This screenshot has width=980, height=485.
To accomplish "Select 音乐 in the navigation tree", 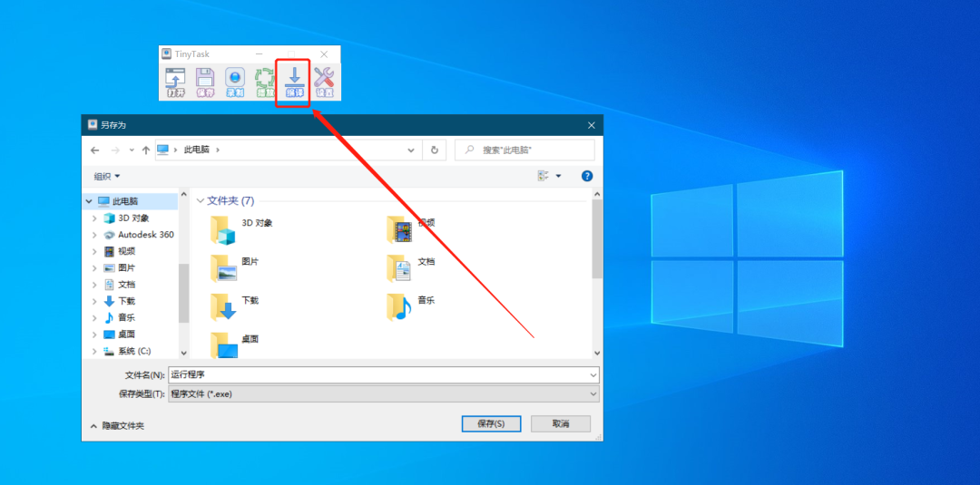I will pos(126,317).
